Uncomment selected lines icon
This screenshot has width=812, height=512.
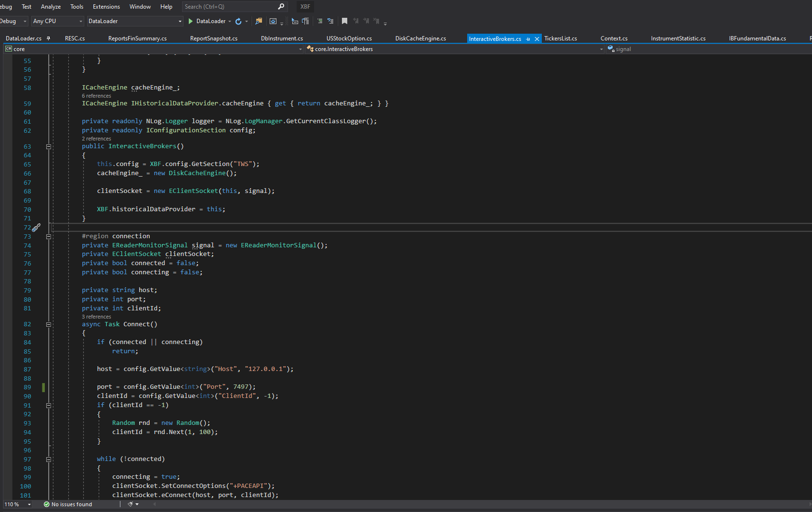pyautogui.click(x=330, y=21)
